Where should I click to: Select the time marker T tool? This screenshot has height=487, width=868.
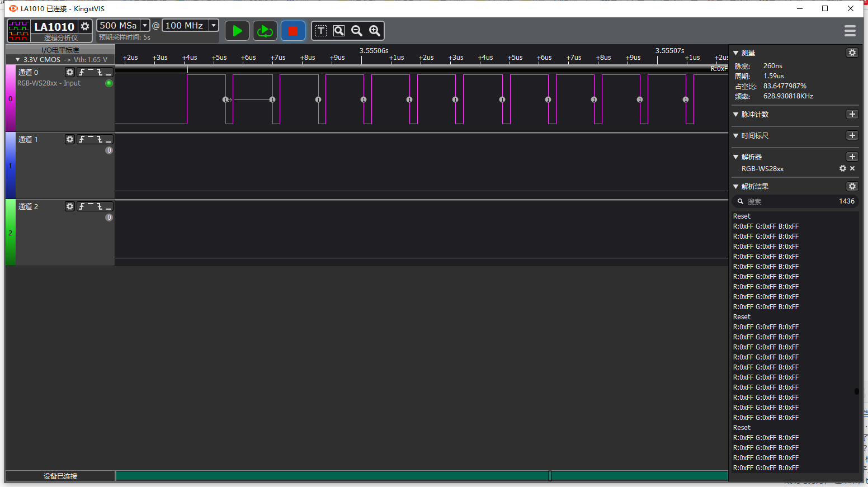point(321,31)
